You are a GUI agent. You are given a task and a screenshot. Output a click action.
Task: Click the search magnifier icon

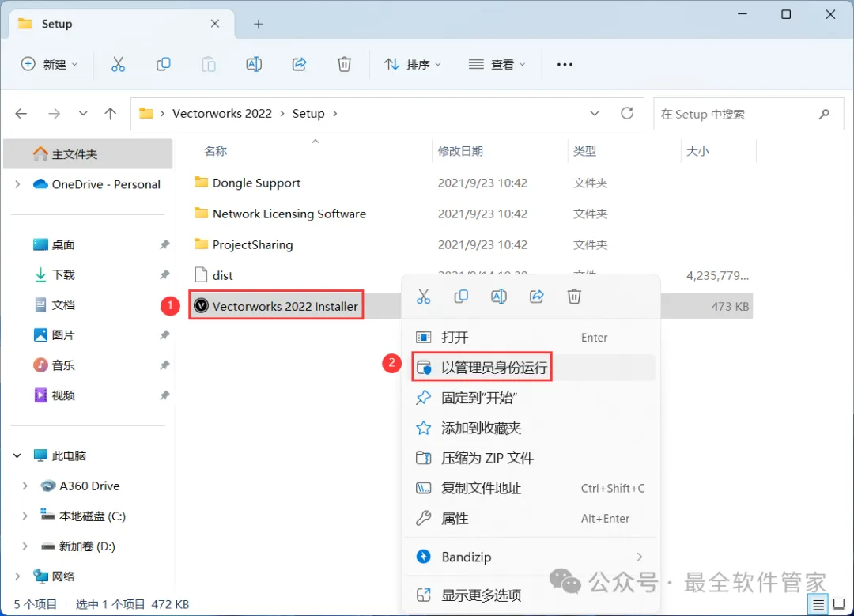[824, 114]
